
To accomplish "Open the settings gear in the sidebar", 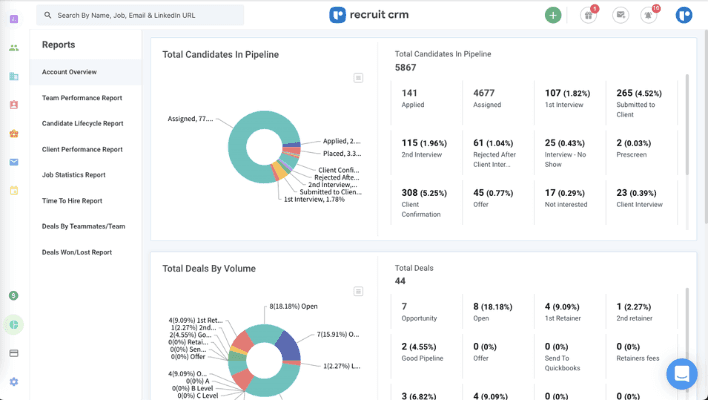I will [14, 381].
